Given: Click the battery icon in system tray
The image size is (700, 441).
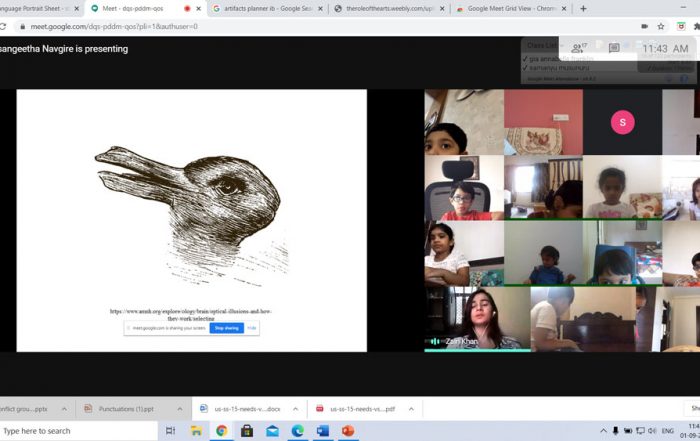Looking at the screenshot, I should [x=628, y=431].
